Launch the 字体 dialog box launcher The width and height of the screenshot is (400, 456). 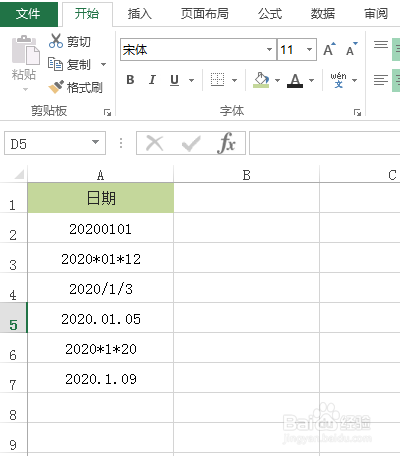(357, 113)
